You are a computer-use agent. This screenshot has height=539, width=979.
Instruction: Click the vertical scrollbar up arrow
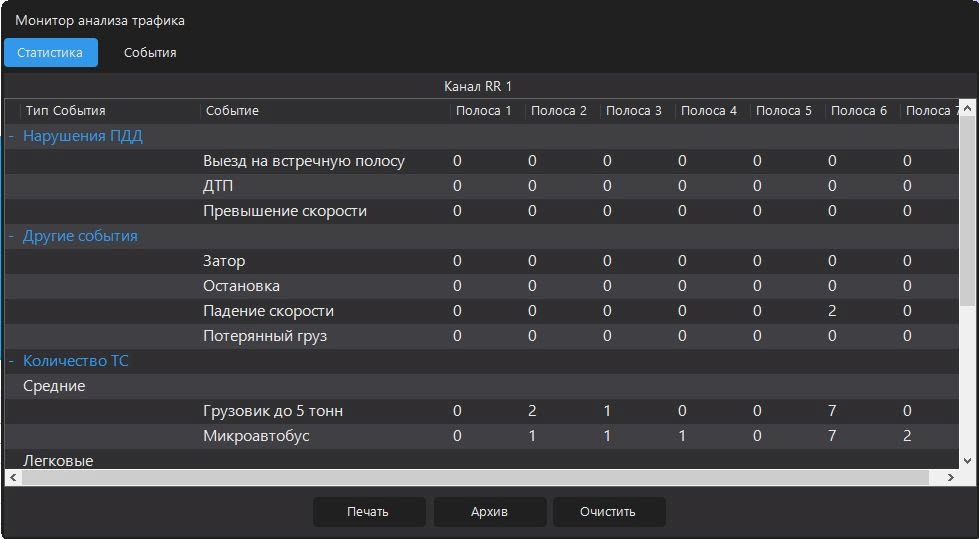967,108
